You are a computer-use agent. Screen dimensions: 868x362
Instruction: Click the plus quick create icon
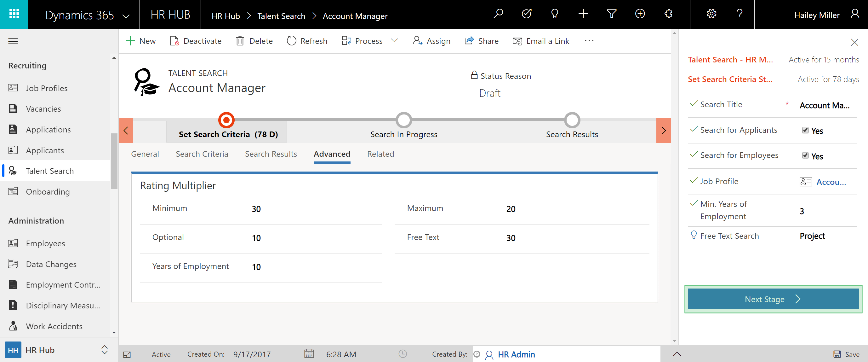click(x=583, y=14)
